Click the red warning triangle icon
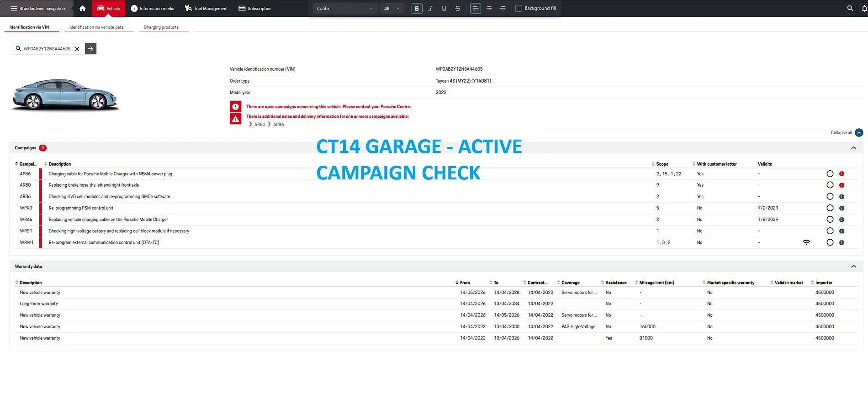 235,119
